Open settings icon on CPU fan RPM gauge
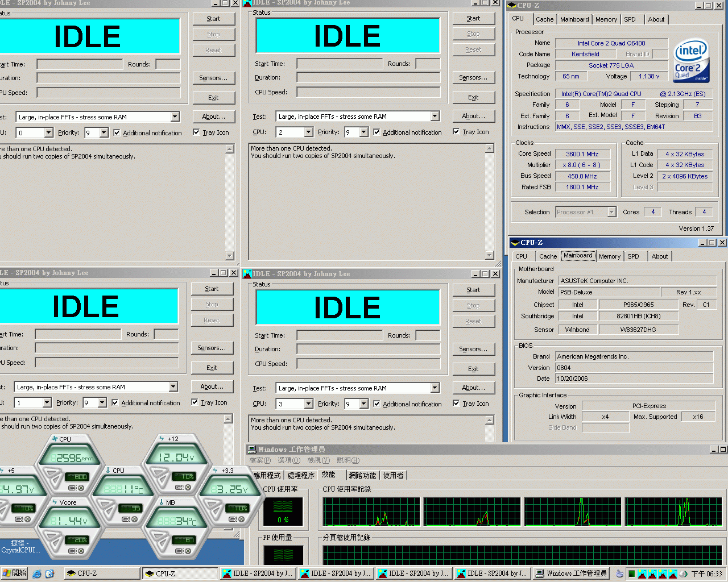728x582 pixels. [72, 488]
